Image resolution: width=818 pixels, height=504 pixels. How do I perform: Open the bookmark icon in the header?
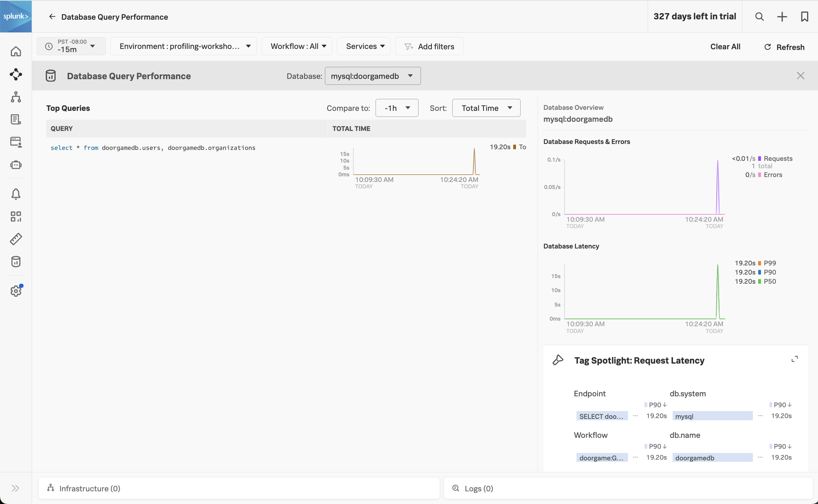pyautogui.click(x=805, y=17)
